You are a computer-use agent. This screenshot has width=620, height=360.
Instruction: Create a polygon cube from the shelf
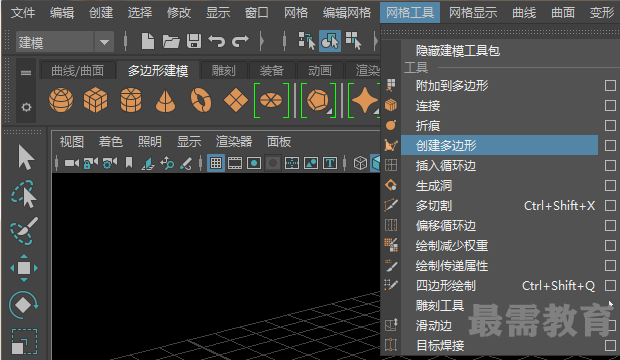[96, 100]
